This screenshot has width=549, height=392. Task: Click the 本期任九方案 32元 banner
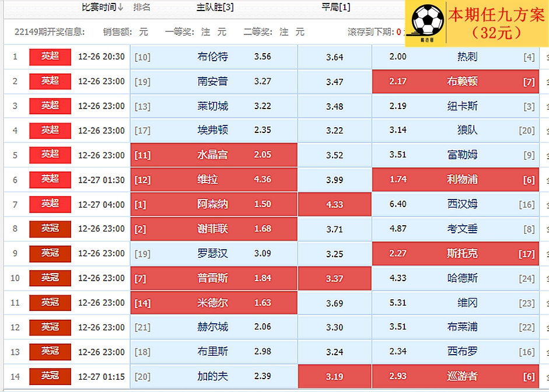[495, 23]
